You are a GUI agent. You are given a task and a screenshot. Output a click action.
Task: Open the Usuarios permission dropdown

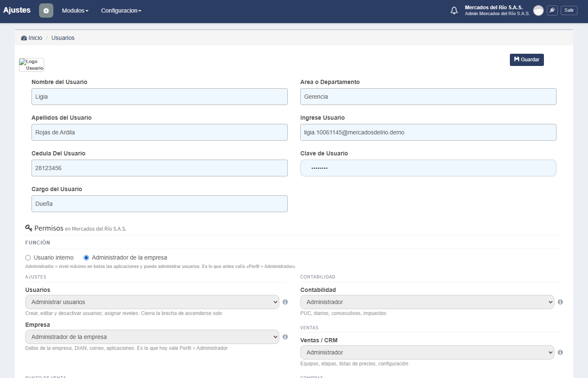click(152, 302)
